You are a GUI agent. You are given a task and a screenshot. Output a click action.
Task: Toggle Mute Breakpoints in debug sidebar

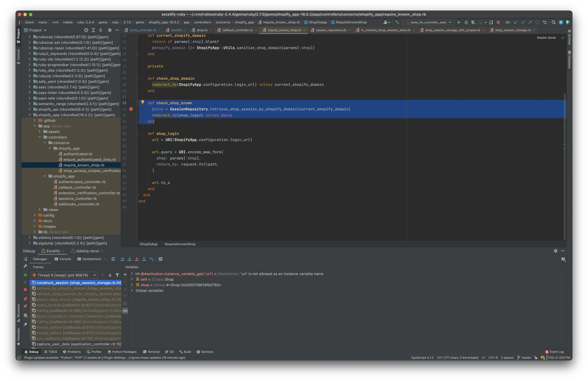[x=25, y=306]
